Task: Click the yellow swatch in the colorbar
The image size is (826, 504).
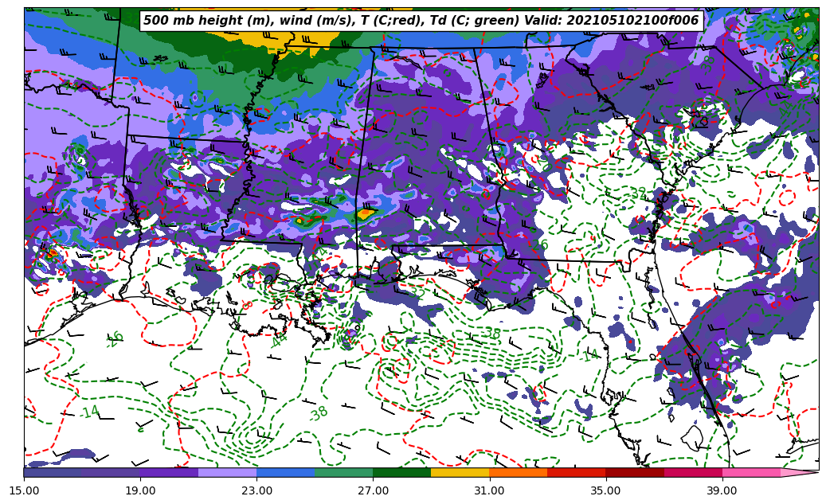Action: 460,472
